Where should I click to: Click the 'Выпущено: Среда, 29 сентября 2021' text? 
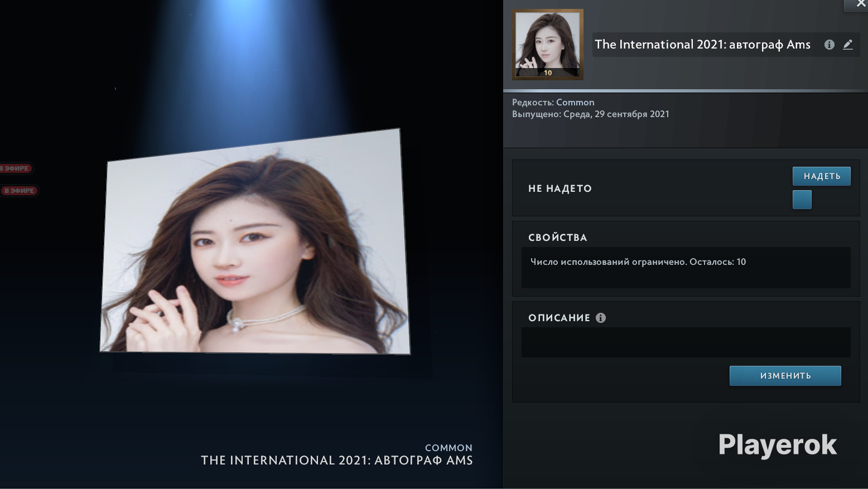[591, 114]
